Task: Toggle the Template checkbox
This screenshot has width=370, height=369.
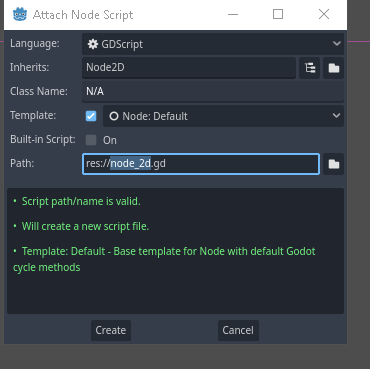Action: click(91, 116)
